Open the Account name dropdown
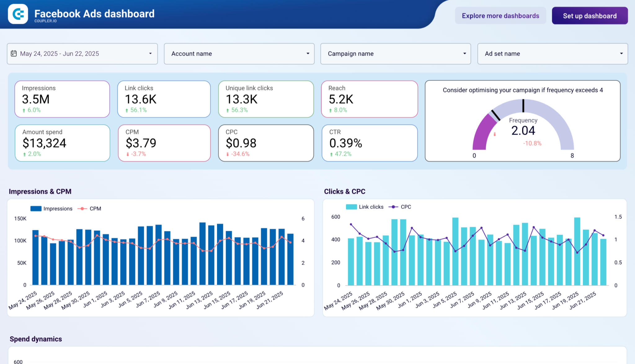 [x=239, y=54]
